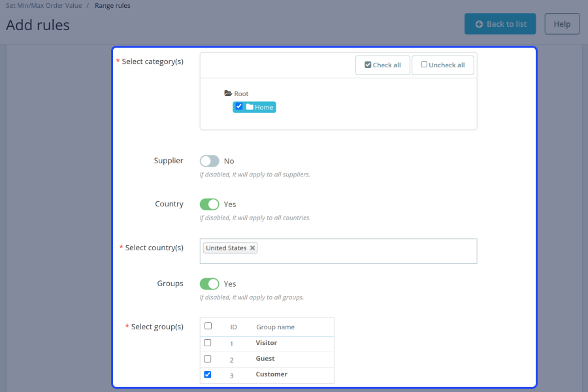Click the Back to list button
The height and width of the screenshot is (392, 588).
tap(500, 24)
